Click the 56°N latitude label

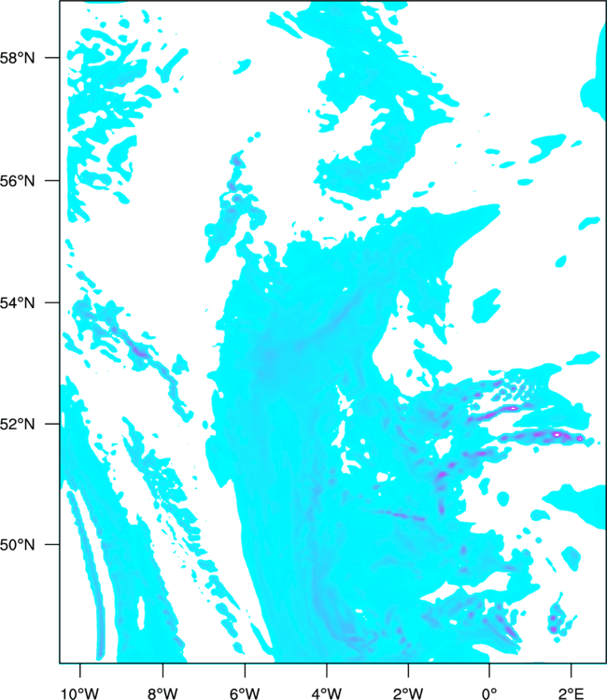click(x=17, y=181)
